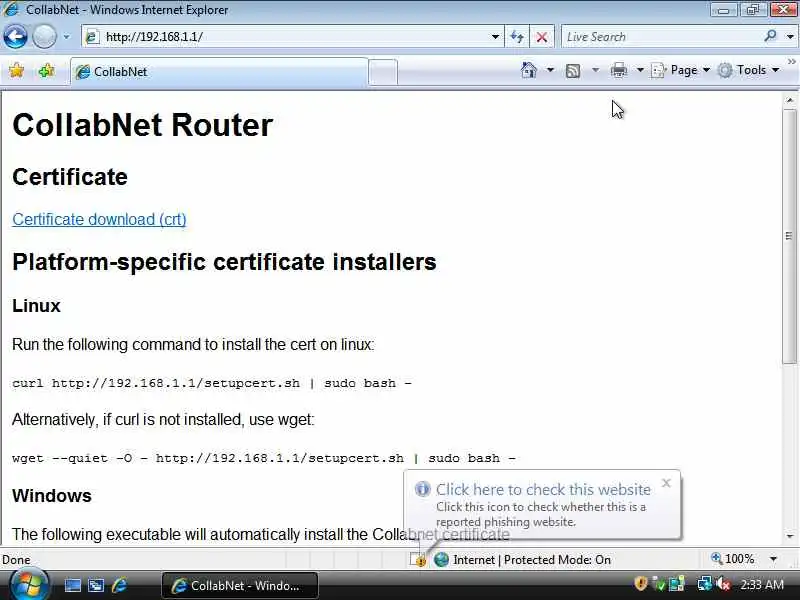
Task: Click into the Live Search box
Action: 661,37
